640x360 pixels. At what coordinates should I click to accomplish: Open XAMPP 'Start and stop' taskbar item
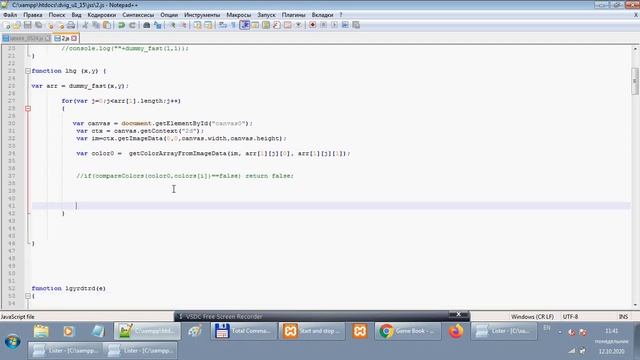click(x=312, y=331)
